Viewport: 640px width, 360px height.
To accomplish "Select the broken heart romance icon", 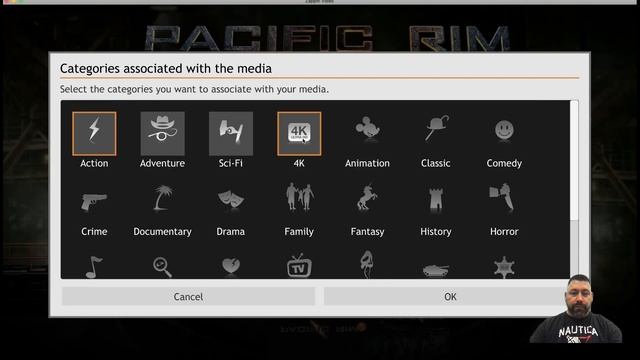I will pos(231,267).
